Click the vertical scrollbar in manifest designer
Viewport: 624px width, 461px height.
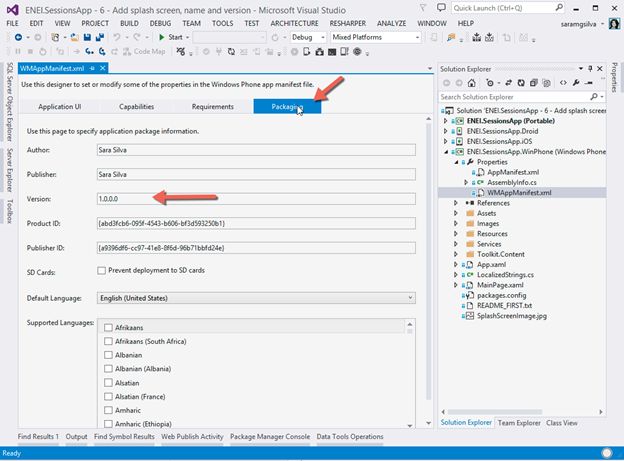tap(429, 260)
